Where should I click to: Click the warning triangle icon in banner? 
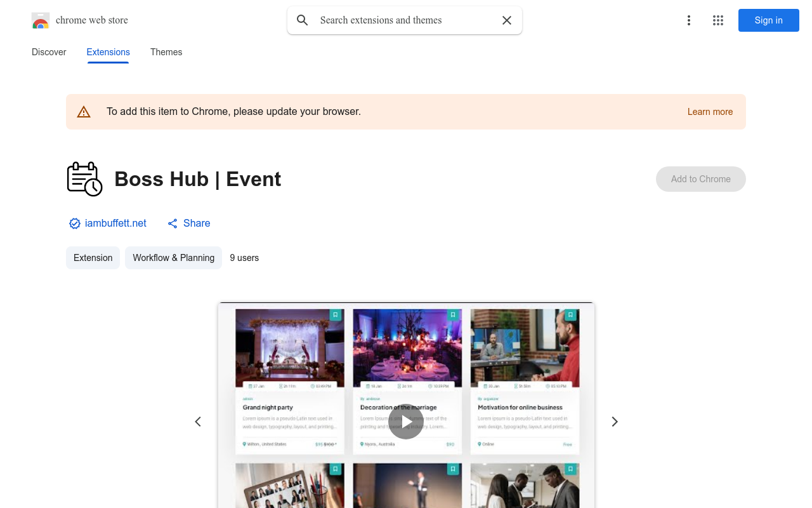point(84,112)
